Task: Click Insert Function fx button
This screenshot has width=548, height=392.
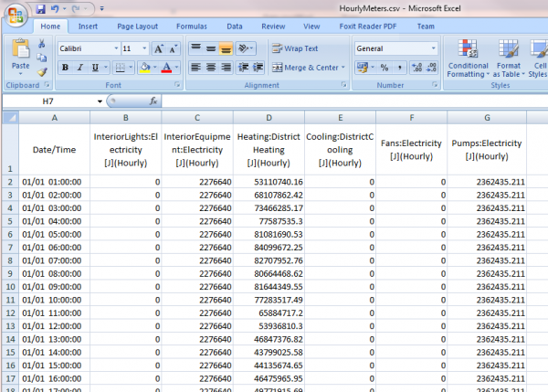Action: click(153, 101)
